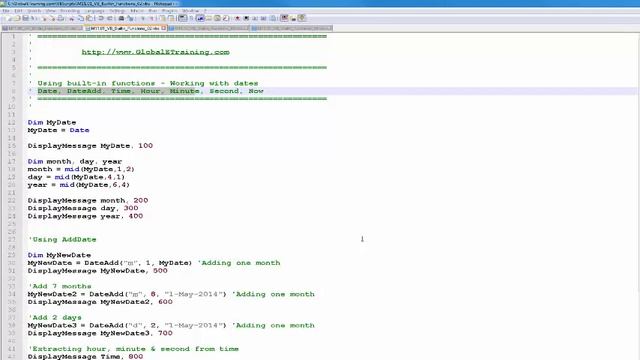The width and height of the screenshot is (640, 360).
Task: Click the 'Dim MyDate' line
Action: (x=52, y=122)
